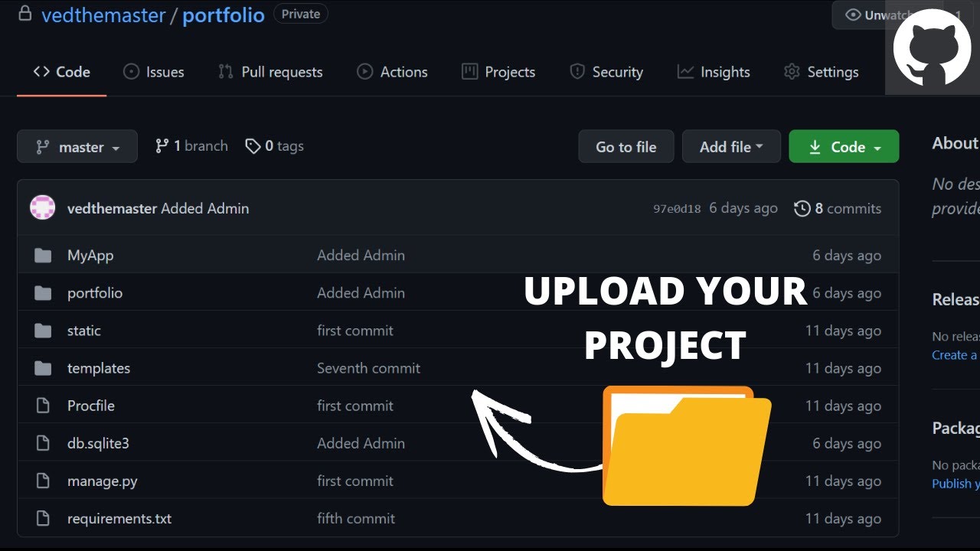Click "11 days ago" in the manage.py row
Image resolution: width=980 pixels, height=551 pixels.
(x=843, y=481)
